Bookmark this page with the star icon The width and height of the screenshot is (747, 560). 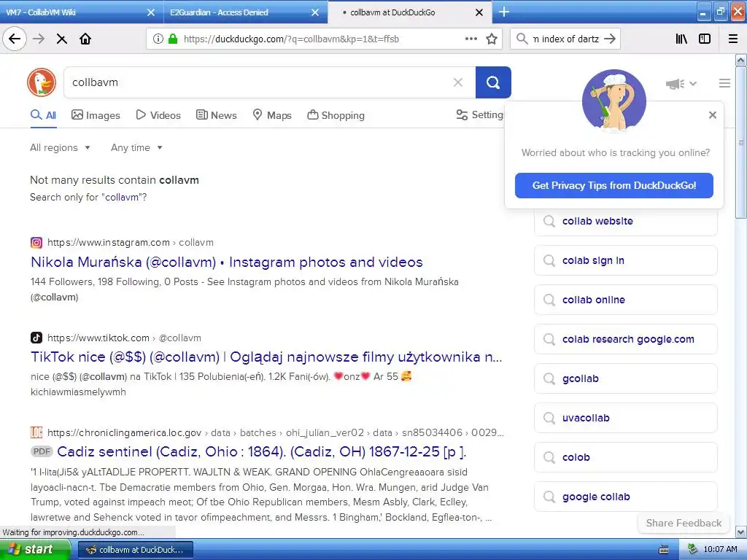(x=492, y=39)
